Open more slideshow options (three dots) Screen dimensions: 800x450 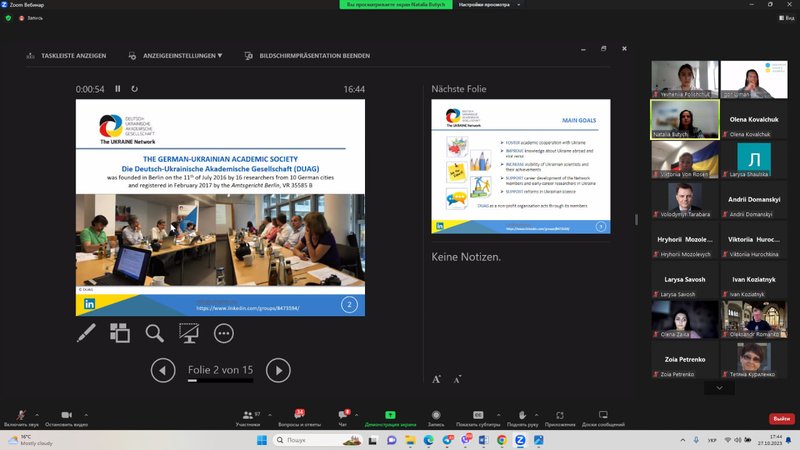pyautogui.click(x=223, y=333)
